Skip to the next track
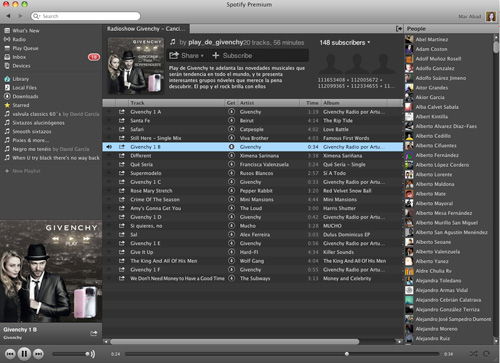The width and height of the screenshot is (500, 363). click(x=38, y=354)
